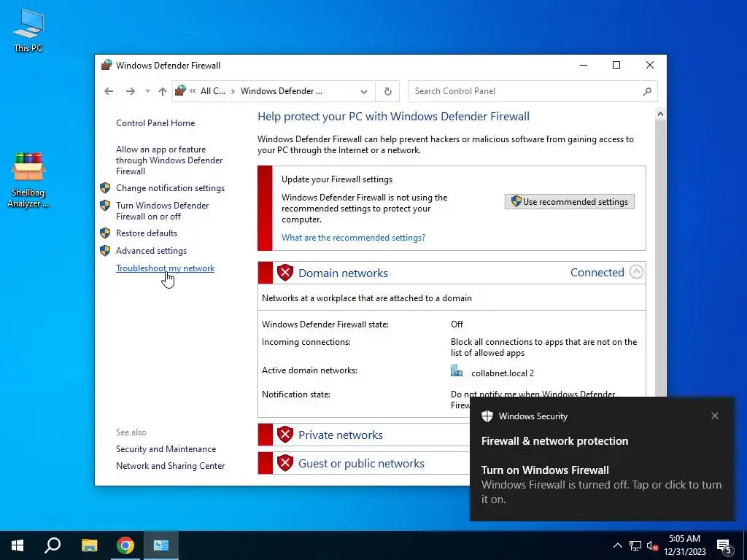747x560 pixels.
Task: Open Network and Sharing Center link
Action: coord(170,466)
